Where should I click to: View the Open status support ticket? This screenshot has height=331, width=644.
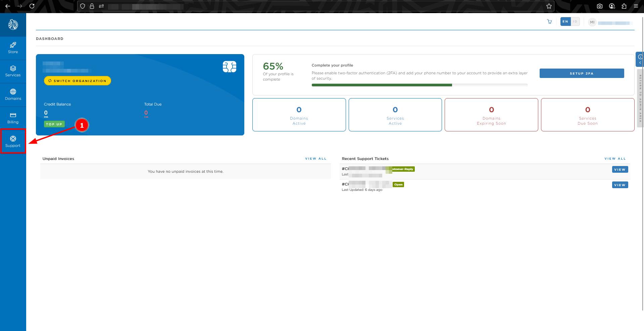point(620,185)
